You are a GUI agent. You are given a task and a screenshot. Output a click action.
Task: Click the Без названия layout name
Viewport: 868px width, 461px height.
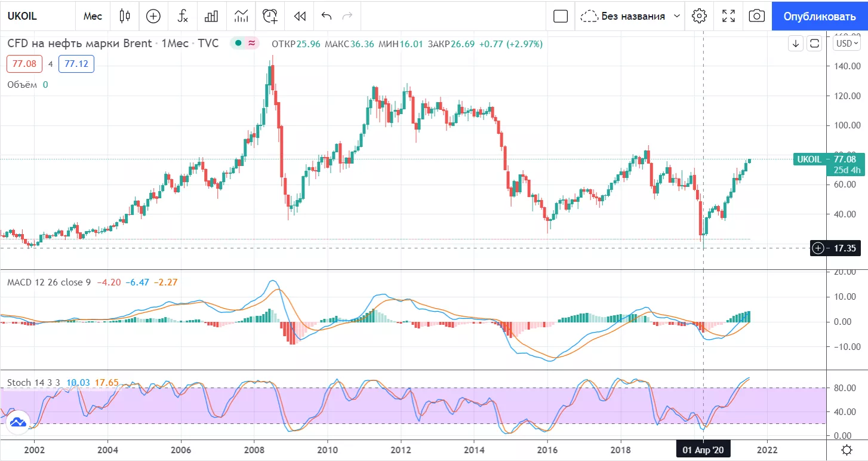tap(633, 16)
